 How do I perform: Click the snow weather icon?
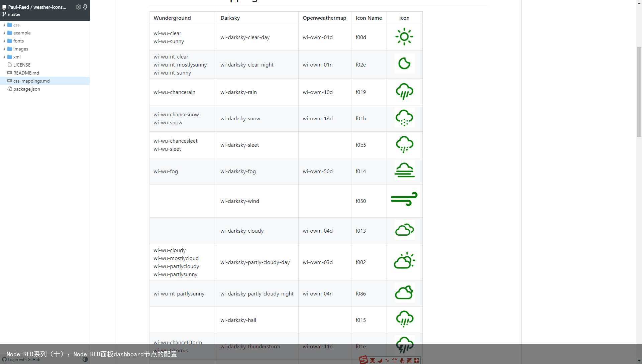(x=404, y=117)
